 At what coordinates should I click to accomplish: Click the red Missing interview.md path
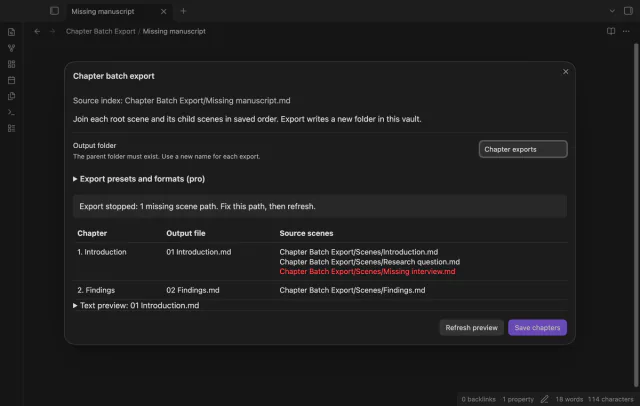pos(367,271)
